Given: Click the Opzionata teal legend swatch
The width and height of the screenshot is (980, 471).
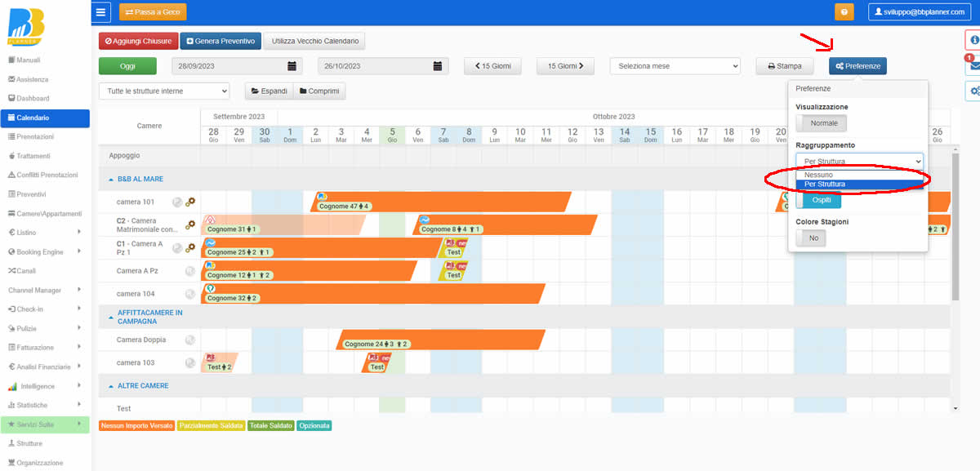Looking at the screenshot, I should pyautogui.click(x=314, y=425).
